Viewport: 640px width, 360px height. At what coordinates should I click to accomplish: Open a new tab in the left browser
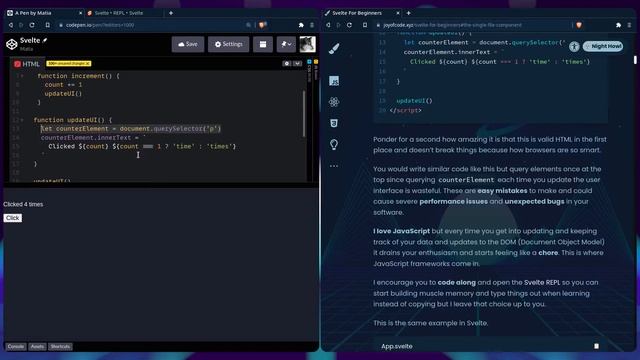coord(171,13)
